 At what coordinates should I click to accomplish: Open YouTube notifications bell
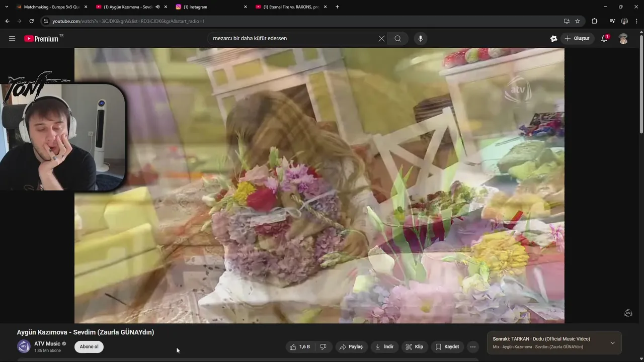click(x=605, y=39)
